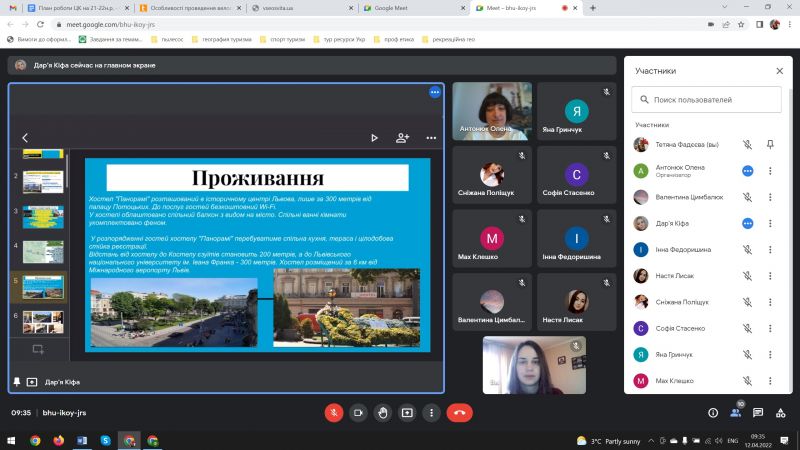Open options menu for Яна Гринчук

(x=770, y=355)
